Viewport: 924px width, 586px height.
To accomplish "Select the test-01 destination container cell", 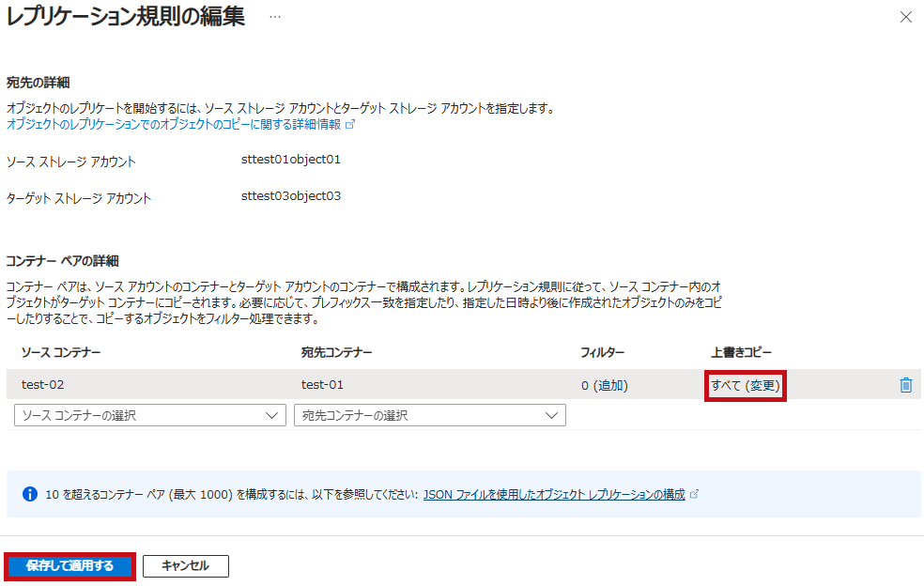I will [322, 385].
